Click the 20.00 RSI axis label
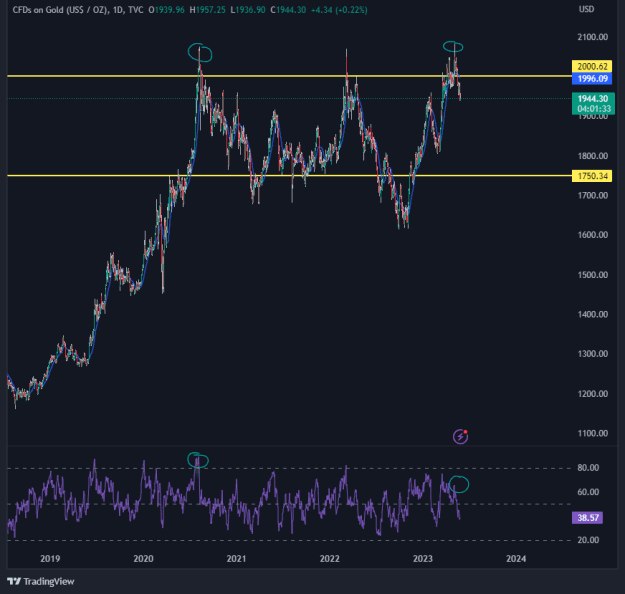This screenshot has height=594, width=625. [x=588, y=540]
